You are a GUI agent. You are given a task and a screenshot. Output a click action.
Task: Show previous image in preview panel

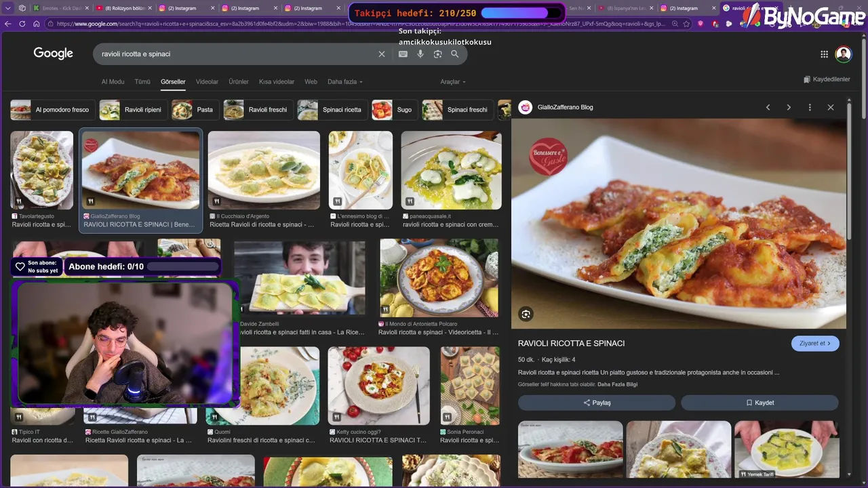pos(768,107)
